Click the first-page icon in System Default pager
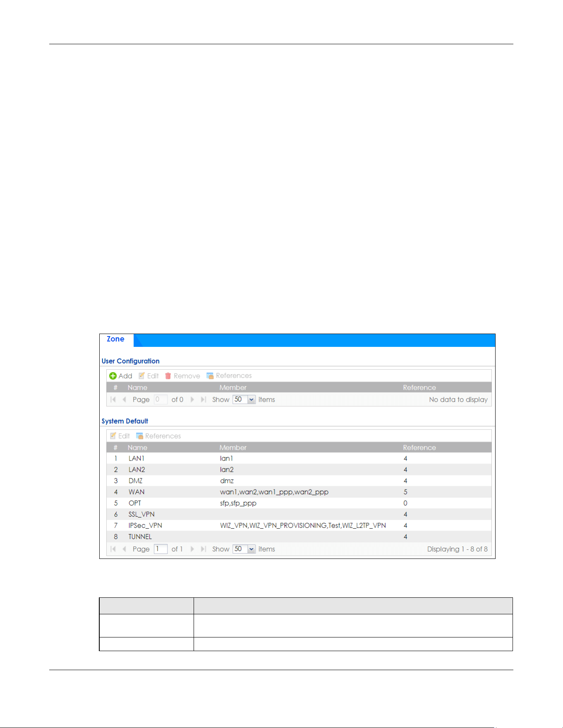Image resolution: width=563 pixels, height=728 pixels. click(113, 549)
